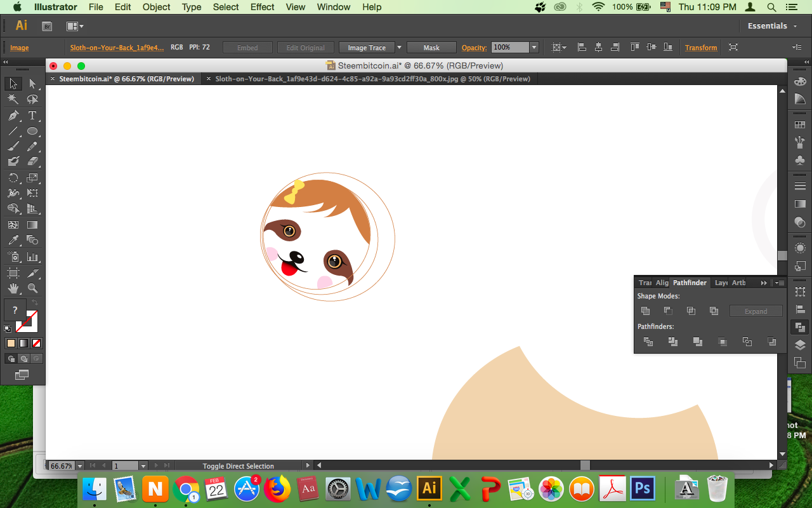The height and width of the screenshot is (508, 812).
Task: Select the Symbol Sprayer tool
Action: point(13,257)
